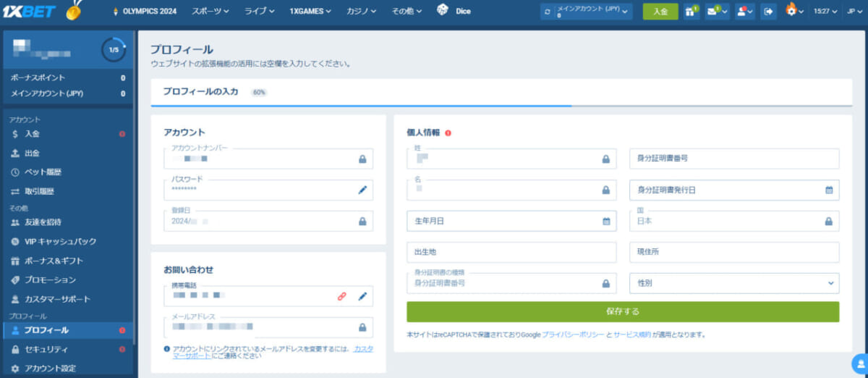
Task: Open OLYMPICS 2024 in top menu
Action: (145, 12)
